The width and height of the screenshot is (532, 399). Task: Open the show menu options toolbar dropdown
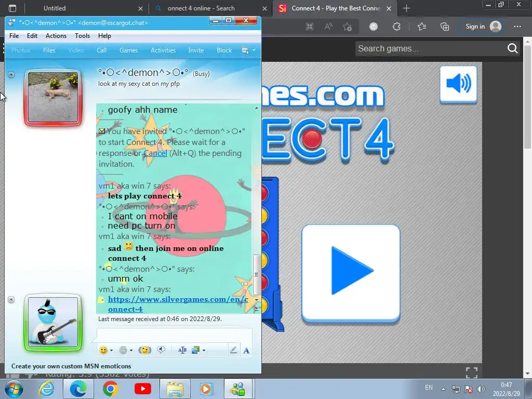(248, 50)
